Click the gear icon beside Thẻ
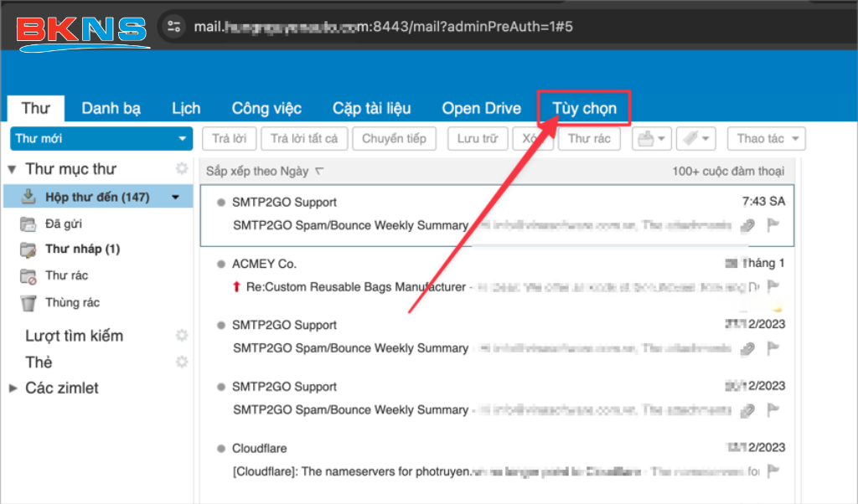The image size is (858, 504). [x=181, y=362]
